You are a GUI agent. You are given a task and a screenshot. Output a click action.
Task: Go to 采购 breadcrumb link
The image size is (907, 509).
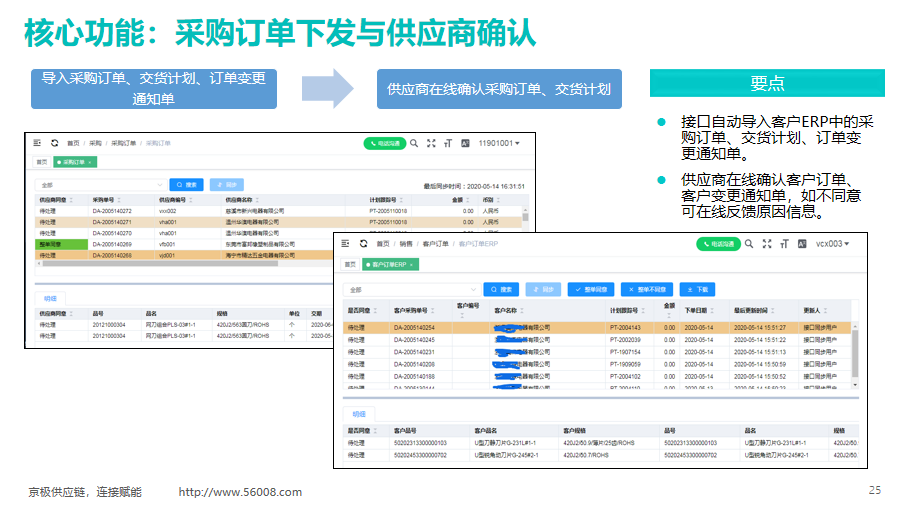tap(95, 143)
